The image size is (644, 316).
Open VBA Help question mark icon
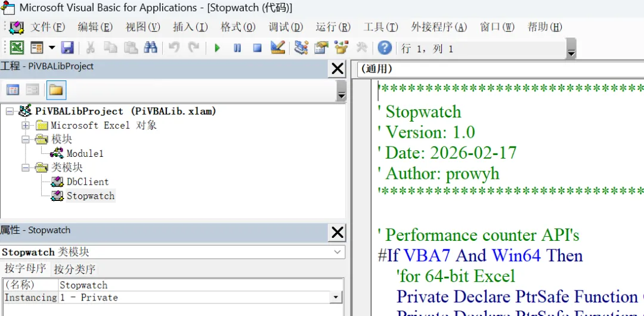[x=385, y=48]
